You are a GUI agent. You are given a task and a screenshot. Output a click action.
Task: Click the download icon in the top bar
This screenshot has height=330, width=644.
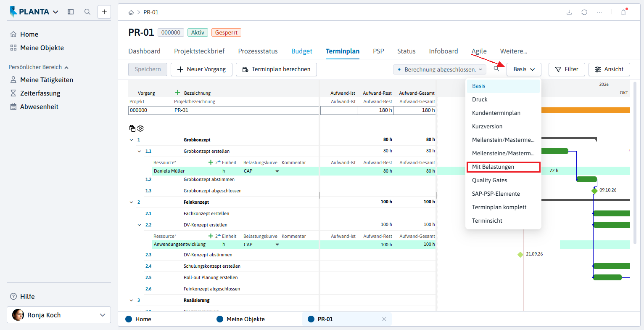tap(569, 12)
